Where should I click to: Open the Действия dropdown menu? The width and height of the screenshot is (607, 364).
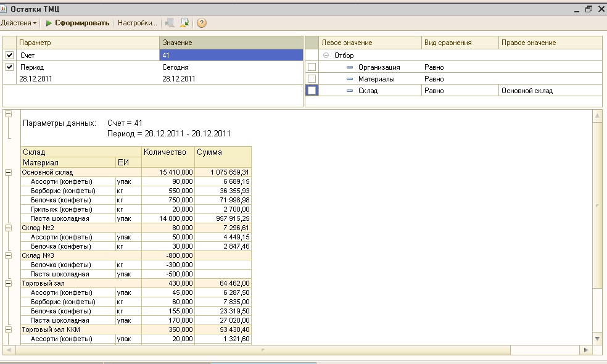(x=19, y=23)
